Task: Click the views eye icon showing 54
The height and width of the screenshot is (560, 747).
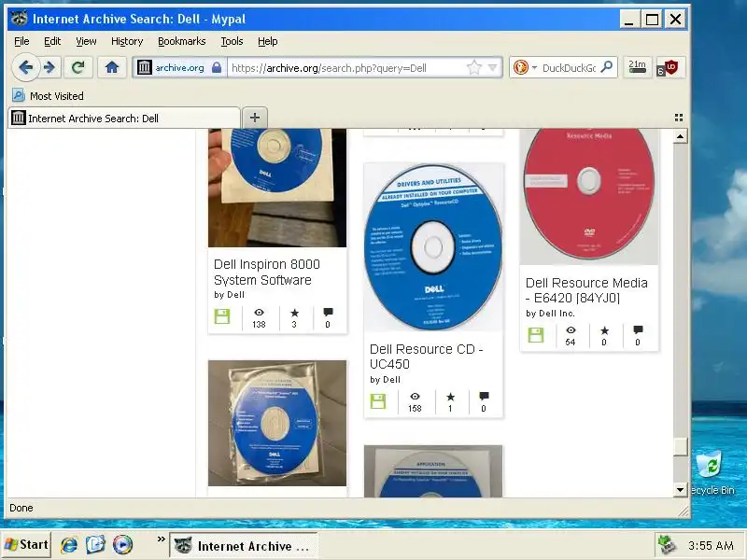Action: (x=571, y=330)
